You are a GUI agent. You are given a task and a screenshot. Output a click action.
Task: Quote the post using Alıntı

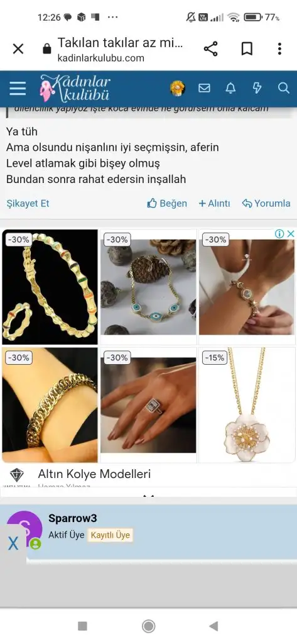tap(214, 203)
